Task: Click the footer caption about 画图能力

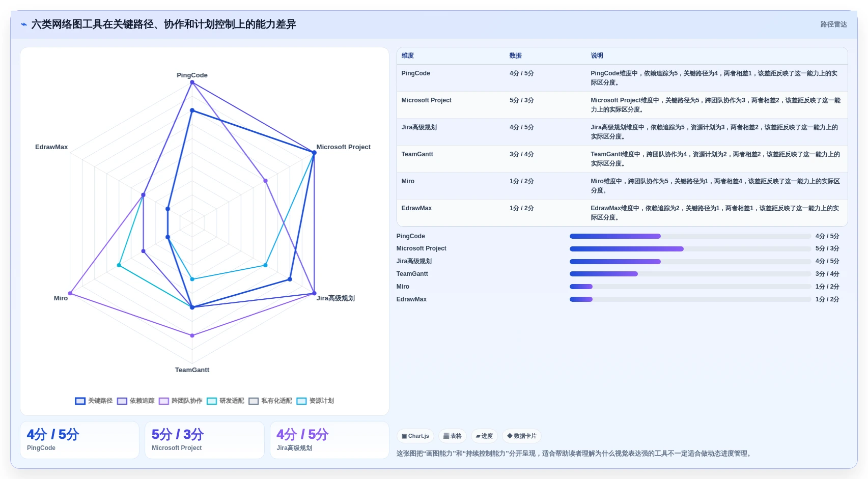Action: (x=574, y=454)
